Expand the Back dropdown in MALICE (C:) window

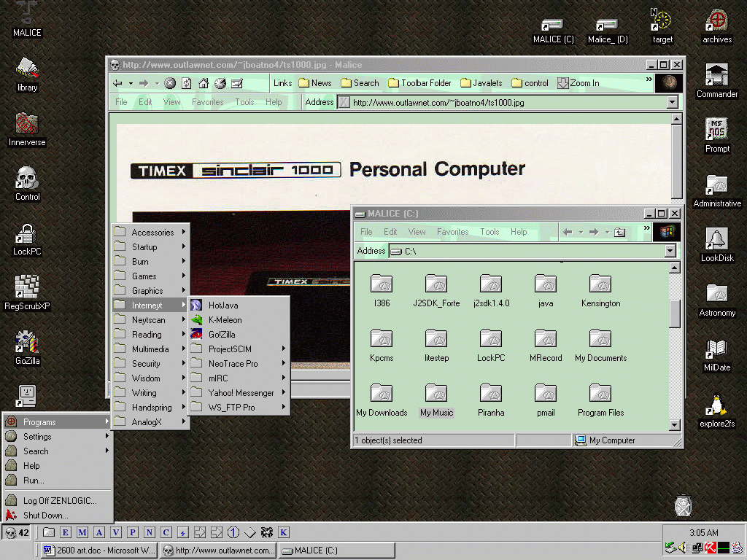tap(581, 233)
